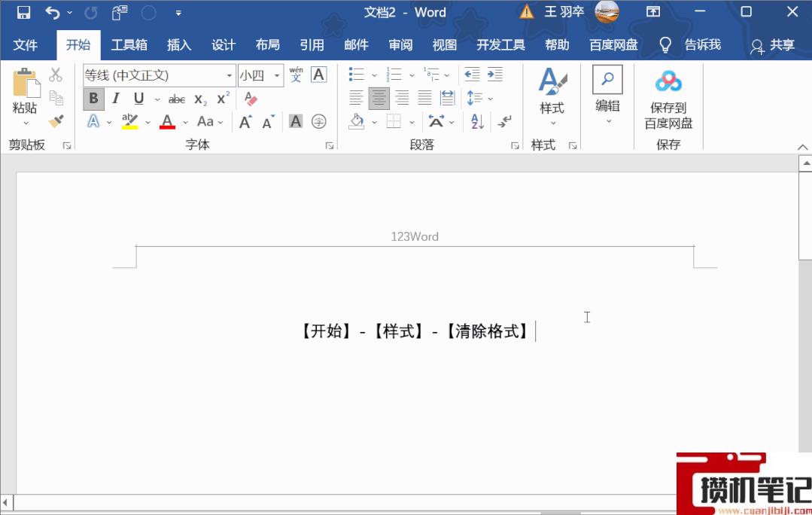This screenshot has width=812, height=515.
Task: Click the phonetic guide wén icon
Action: click(x=297, y=75)
